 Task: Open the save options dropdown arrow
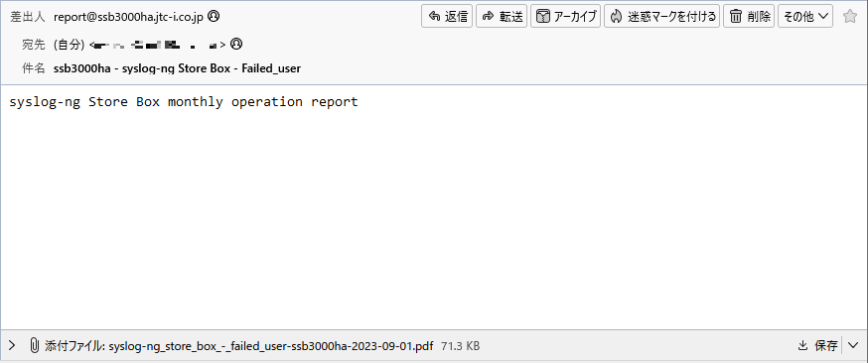click(x=853, y=346)
